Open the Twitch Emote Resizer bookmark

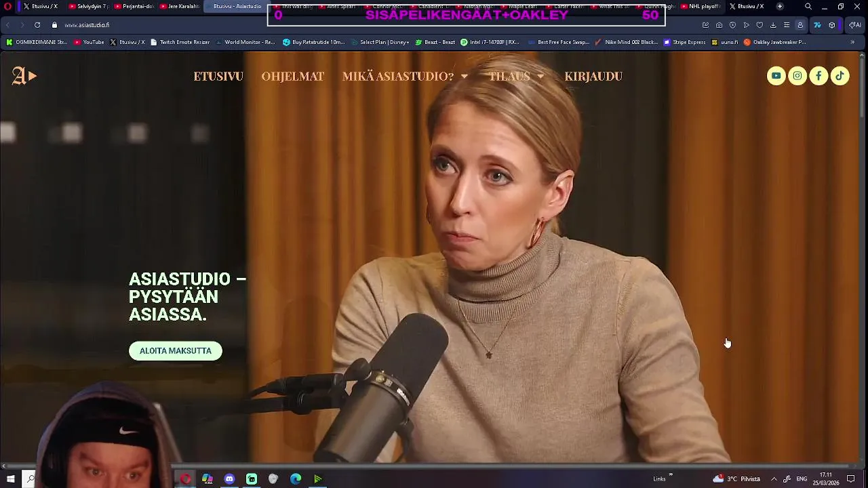tap(180, 42)
